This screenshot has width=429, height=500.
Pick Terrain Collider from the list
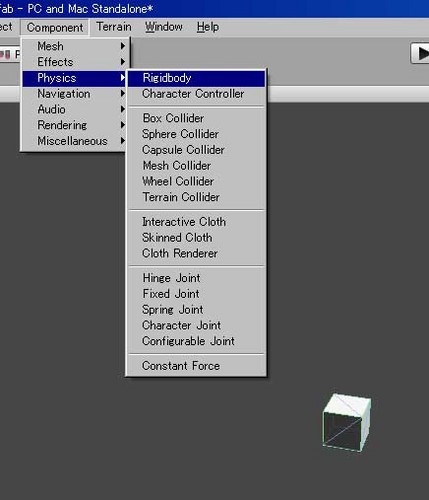click(196, 197)
